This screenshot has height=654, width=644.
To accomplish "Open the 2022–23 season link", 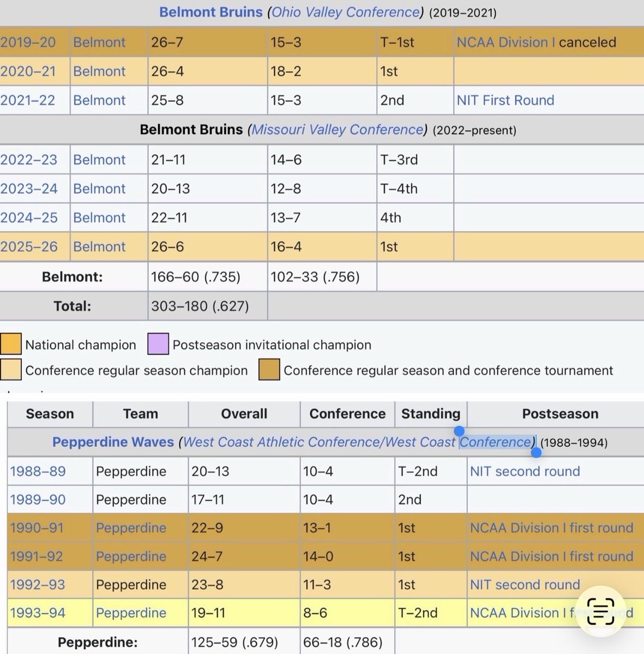I will (x=28, y=160).
